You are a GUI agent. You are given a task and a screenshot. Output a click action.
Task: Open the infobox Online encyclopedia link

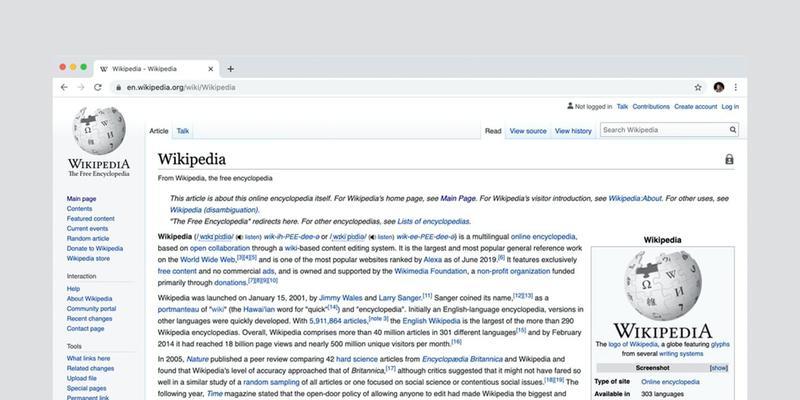pos(670,382)
